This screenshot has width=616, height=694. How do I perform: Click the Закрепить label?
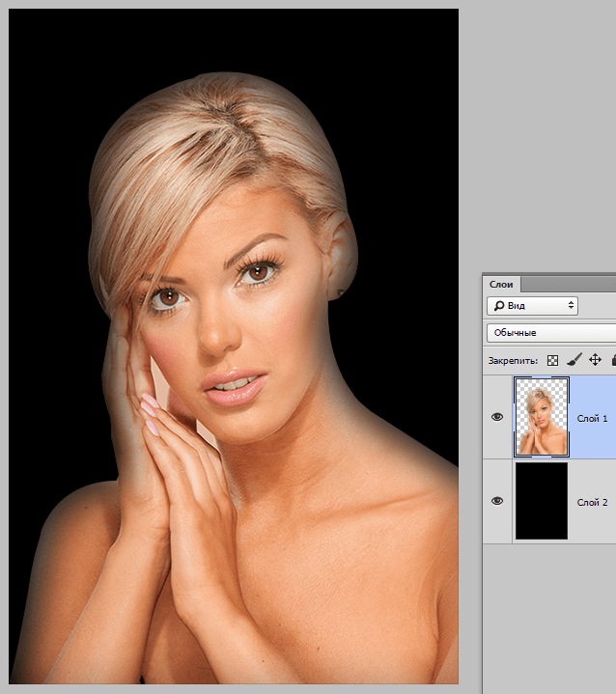pyautogui.click(x=513, y=361)
